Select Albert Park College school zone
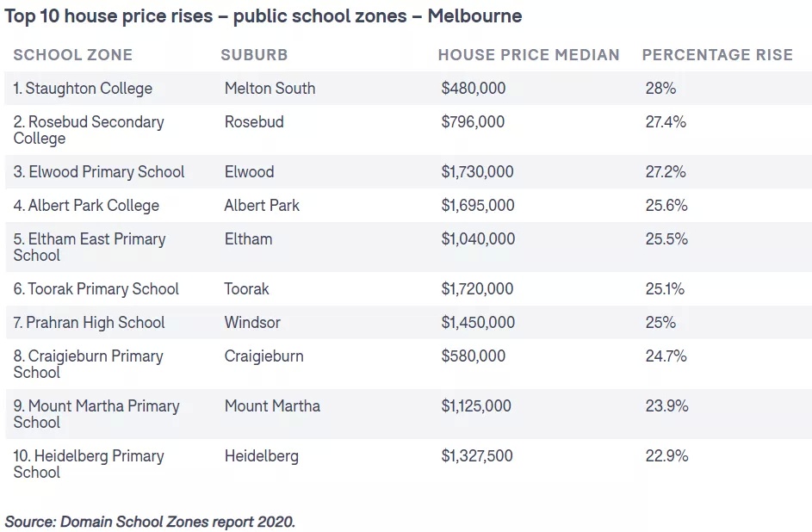This screenshot has height=532, width=812. [86, 206]
